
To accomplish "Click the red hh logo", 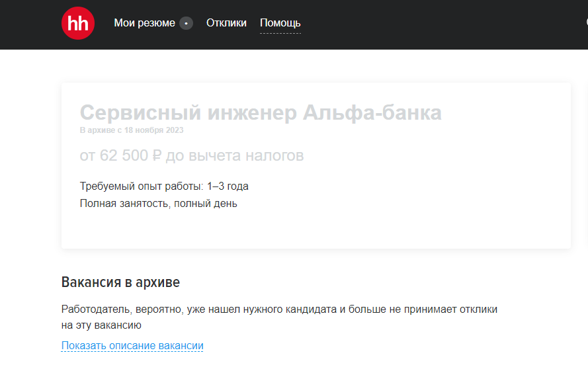I will point(78,23).
